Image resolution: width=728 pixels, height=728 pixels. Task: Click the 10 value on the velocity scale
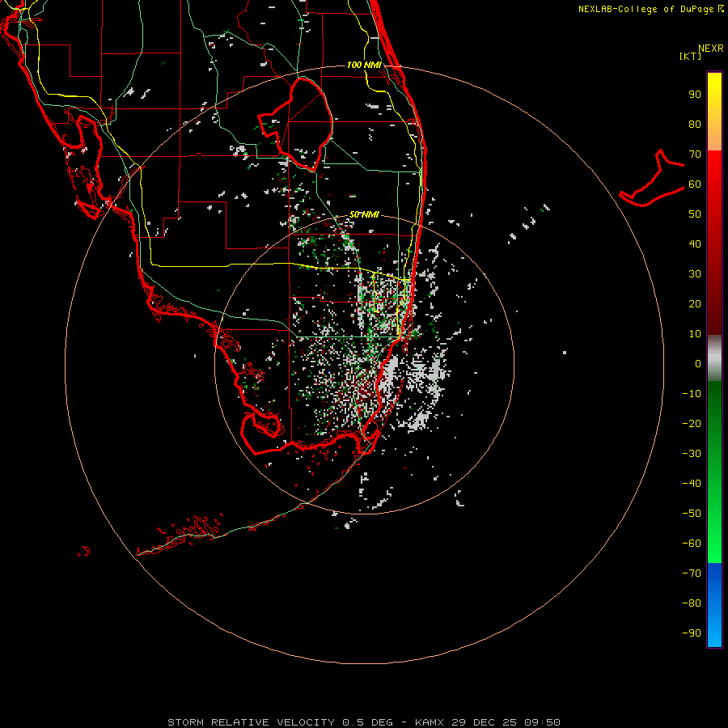point(695,334)
